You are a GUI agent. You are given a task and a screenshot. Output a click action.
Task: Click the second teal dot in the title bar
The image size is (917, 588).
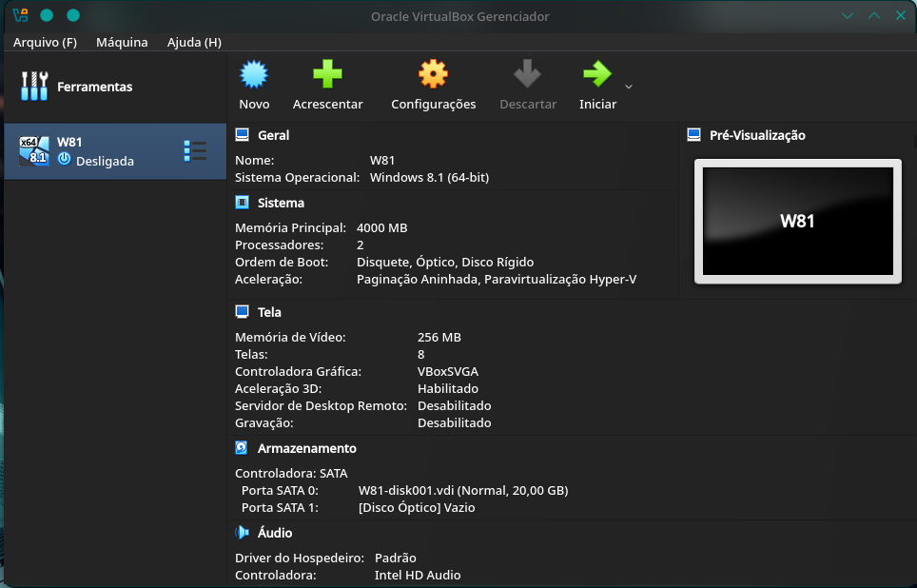pyautogui.click(x=73, y=15)
